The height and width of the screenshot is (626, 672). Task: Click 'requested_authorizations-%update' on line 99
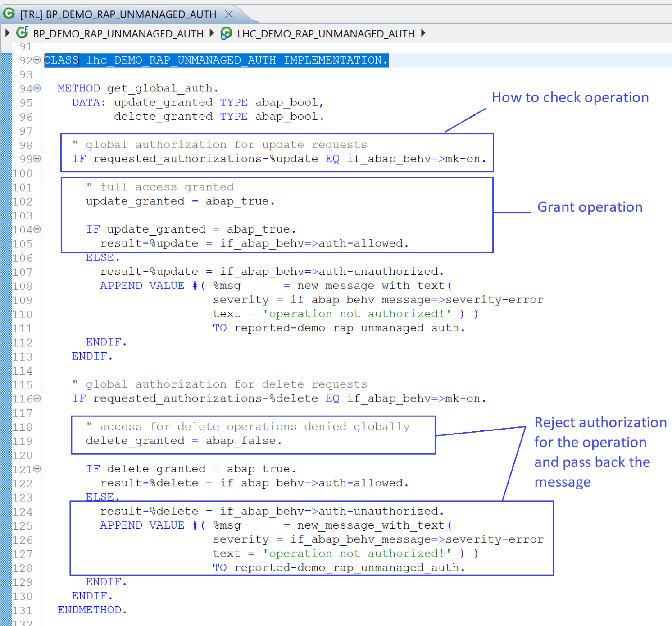205,159
